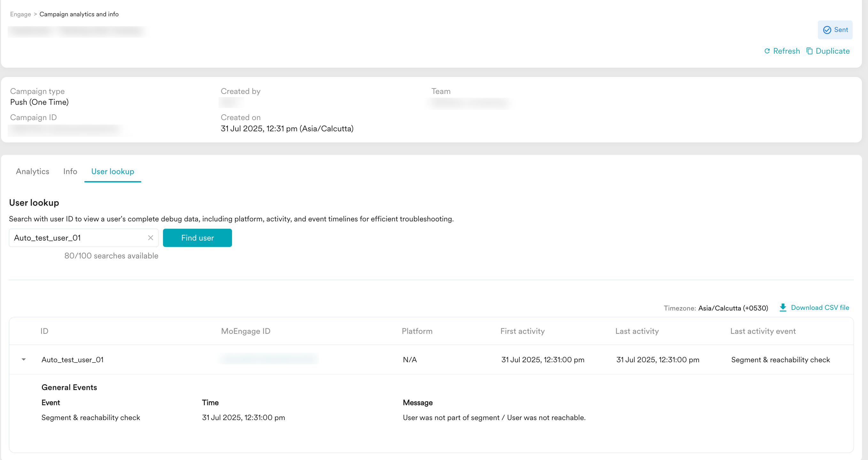Click the Refresh icon
The image size is (868, 460).
coord(767,51)
